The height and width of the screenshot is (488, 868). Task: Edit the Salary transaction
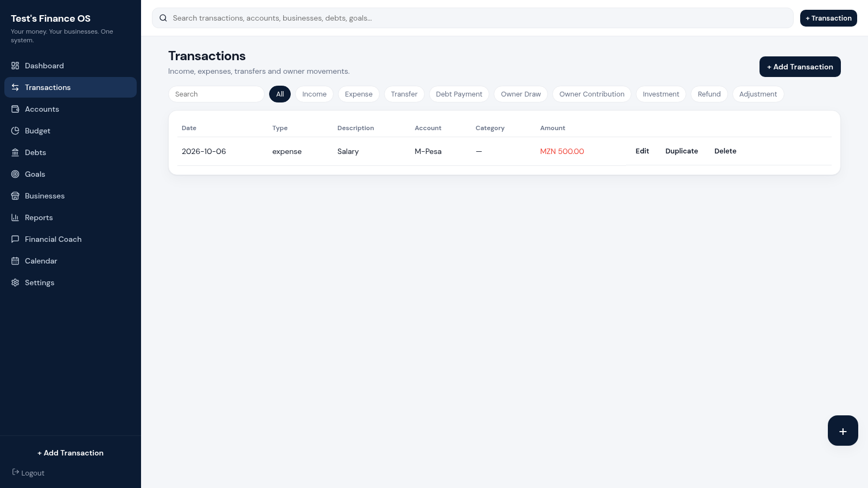(642, 151)
